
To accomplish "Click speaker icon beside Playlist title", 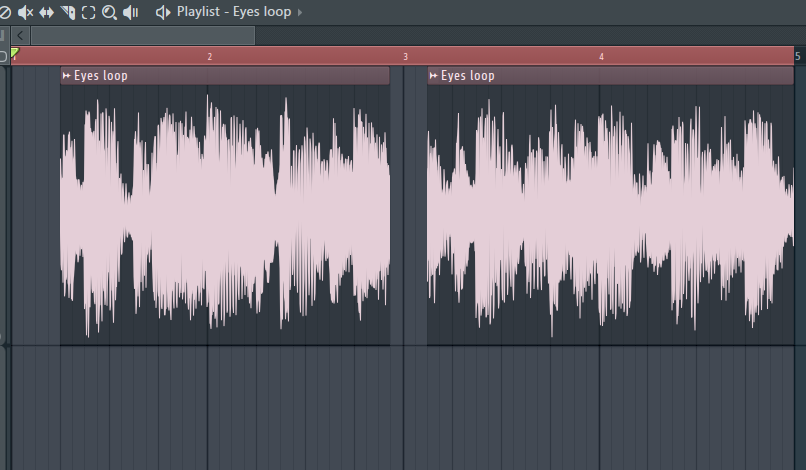I will coord(163,12).
